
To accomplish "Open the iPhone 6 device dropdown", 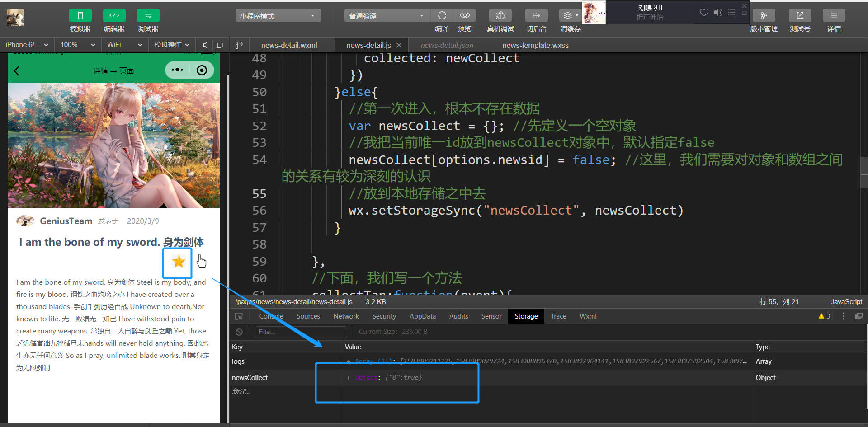I will pyautogui.click(x=27, y=45).
